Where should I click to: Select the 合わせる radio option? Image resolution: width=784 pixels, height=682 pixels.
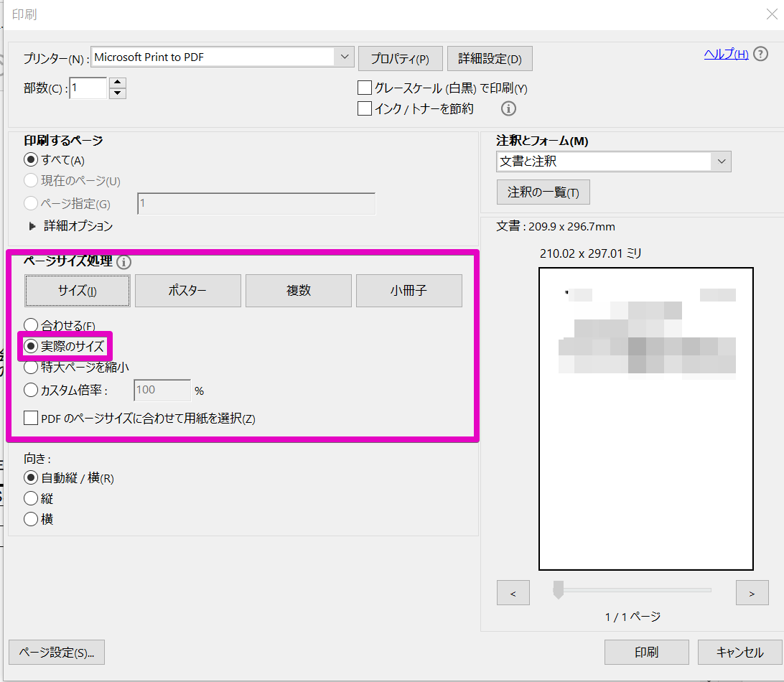click(x=31, y=325)
